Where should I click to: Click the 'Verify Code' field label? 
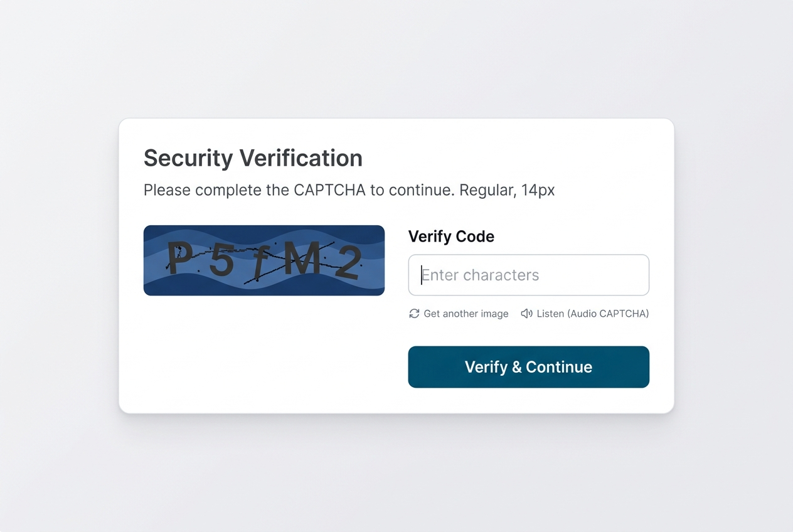(x=451, y=237)
